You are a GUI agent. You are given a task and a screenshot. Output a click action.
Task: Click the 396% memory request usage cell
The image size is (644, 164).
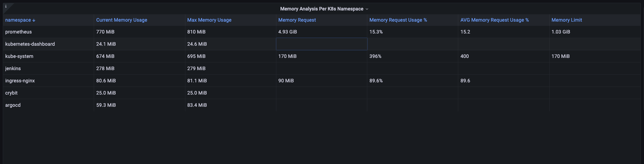pyautogui.click(x=375, y=56)
